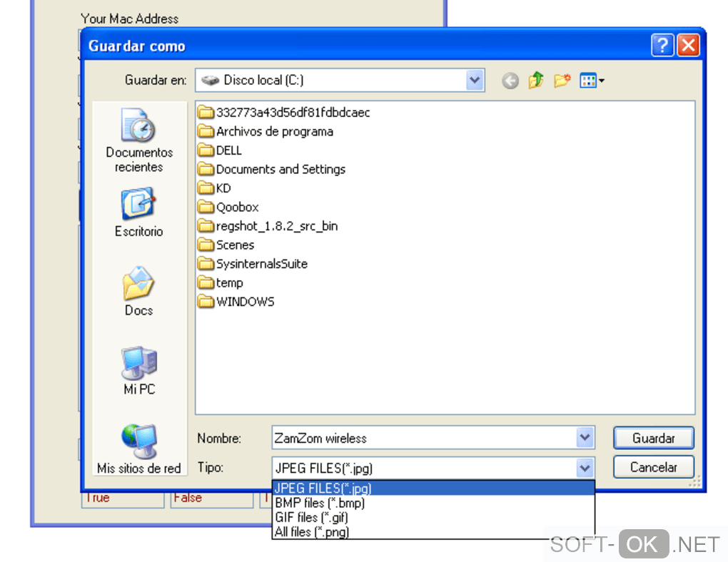Click the Disco local (C:) combo box
Screen dimensions: 728x562
[340, 81]
